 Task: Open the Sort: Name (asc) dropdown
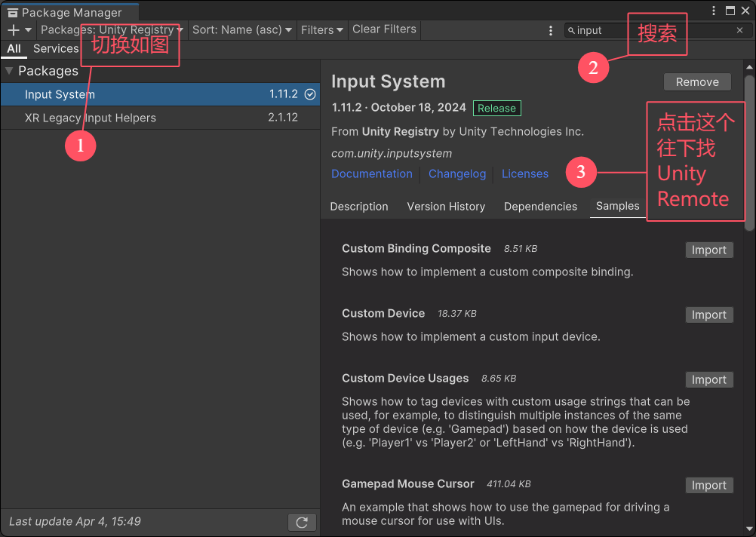[x=242, y=30]
